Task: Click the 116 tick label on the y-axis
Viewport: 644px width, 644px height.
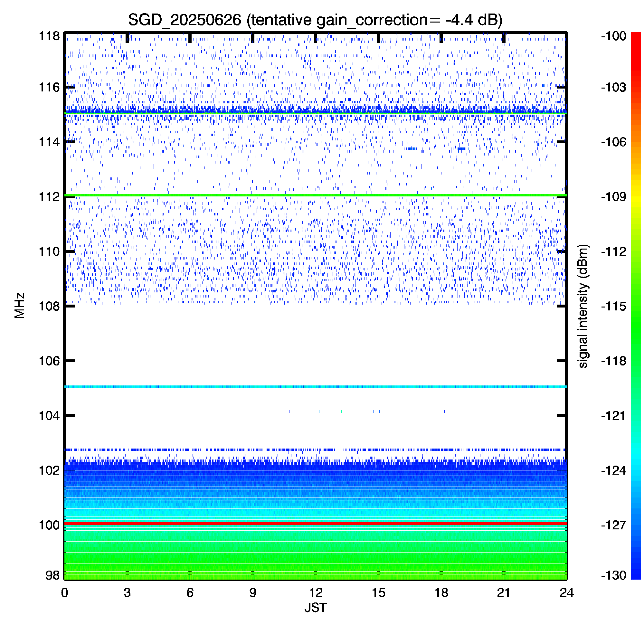Action: tap(49, 87)
